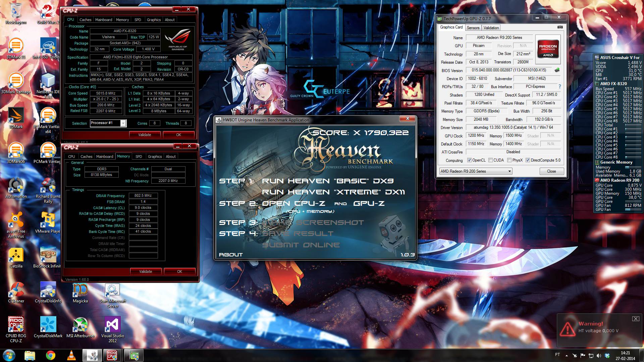Open VLC media player from the taskbar
The width and height of the screenshot is (644, 362).
71,355
